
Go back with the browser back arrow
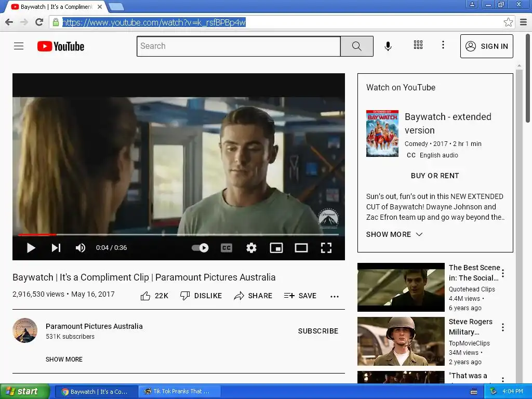click(x=9, y=22)
